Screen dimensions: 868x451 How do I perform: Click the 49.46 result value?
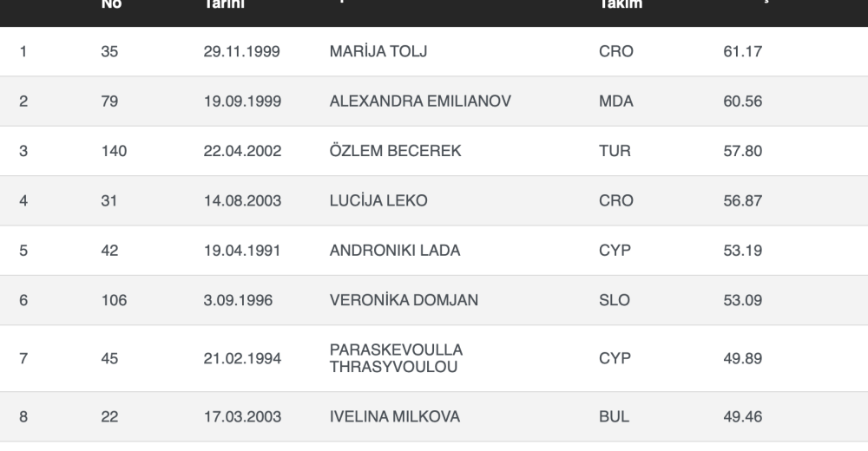[x=742, y=417]
